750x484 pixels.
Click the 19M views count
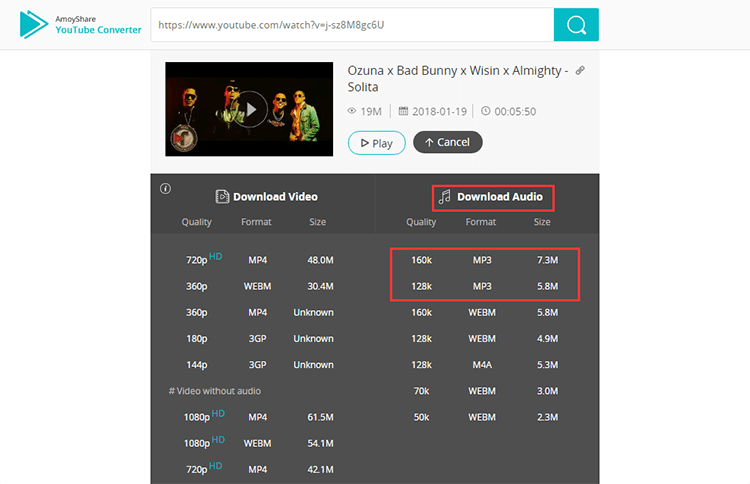click(x=371, y=111)
